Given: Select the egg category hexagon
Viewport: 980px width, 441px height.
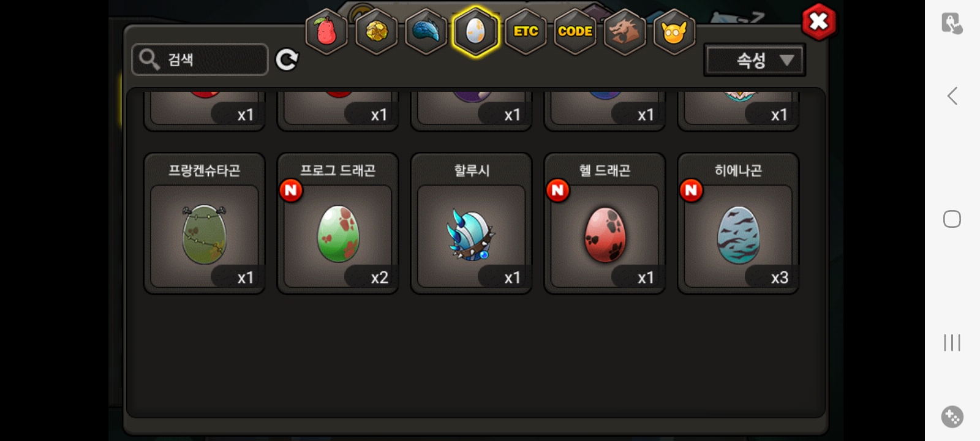Looking at the screenshot, I should 476,31.
